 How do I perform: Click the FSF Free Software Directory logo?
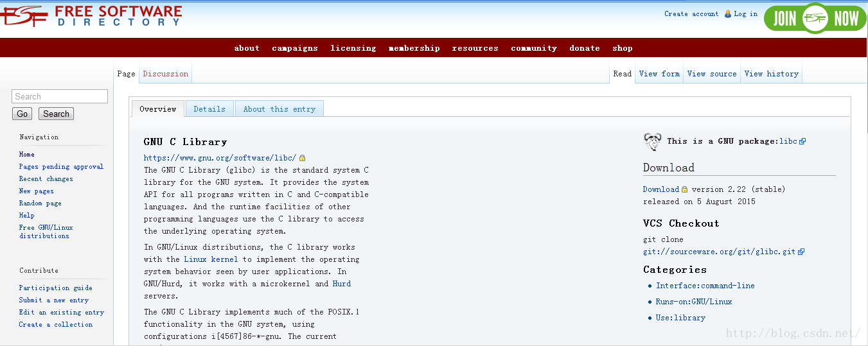(x=91, y=15)
